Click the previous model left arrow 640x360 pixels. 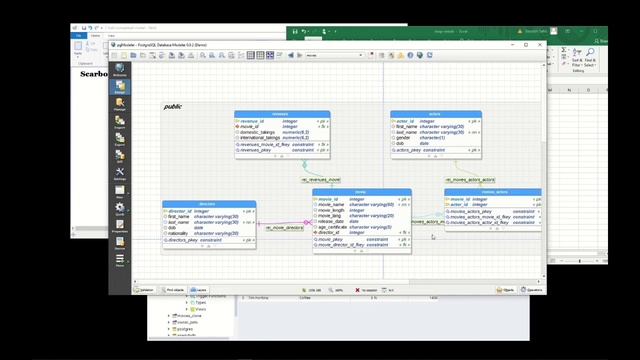point(291,55)
